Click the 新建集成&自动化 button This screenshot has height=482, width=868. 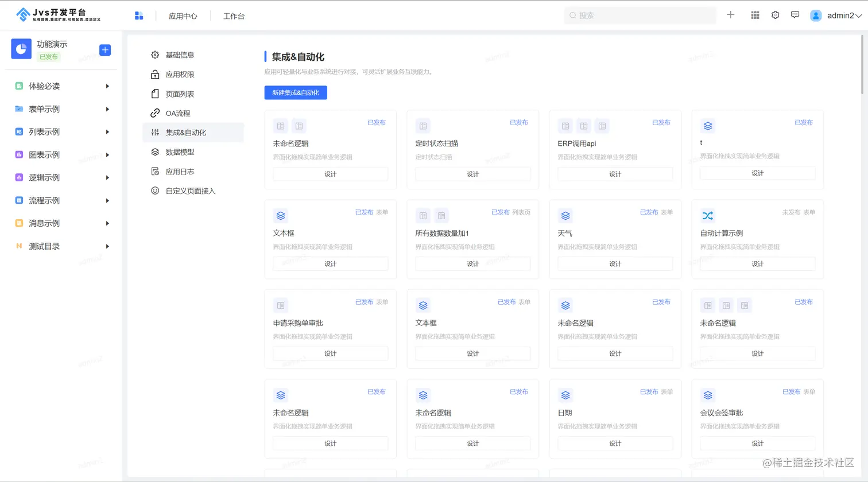[x=296, y=92]
